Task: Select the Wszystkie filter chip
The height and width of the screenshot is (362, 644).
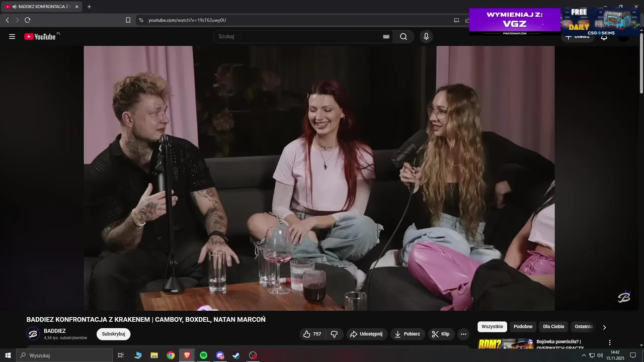Action: tap(492, 327)
